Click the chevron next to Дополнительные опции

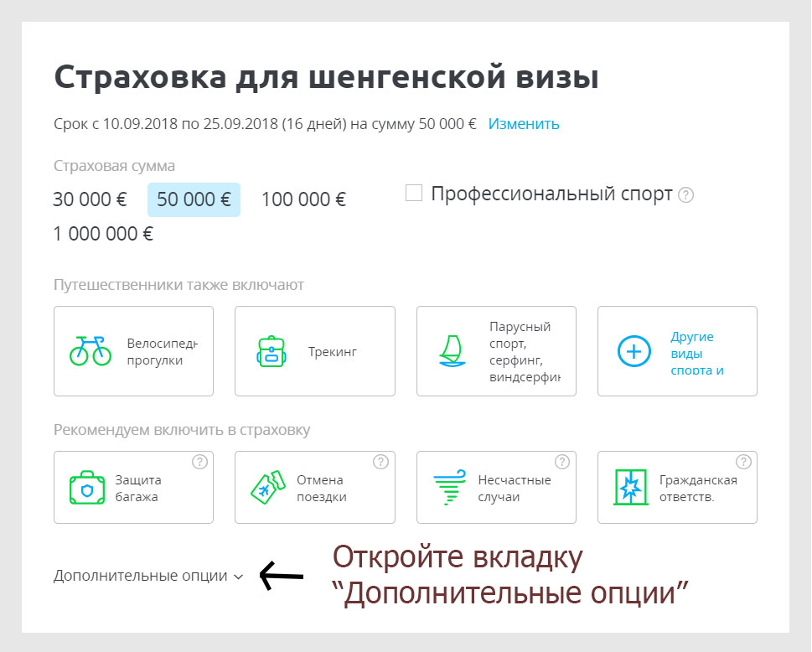[x=238, y=577]
